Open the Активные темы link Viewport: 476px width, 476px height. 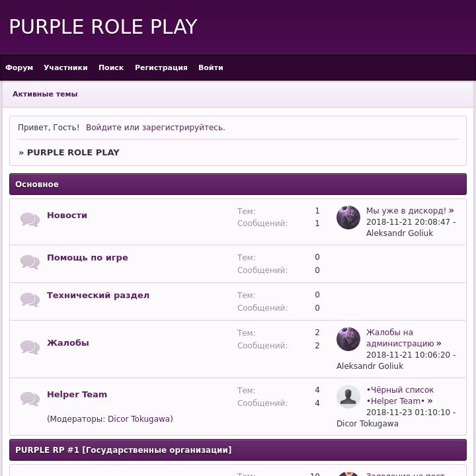tap(45, 94)
